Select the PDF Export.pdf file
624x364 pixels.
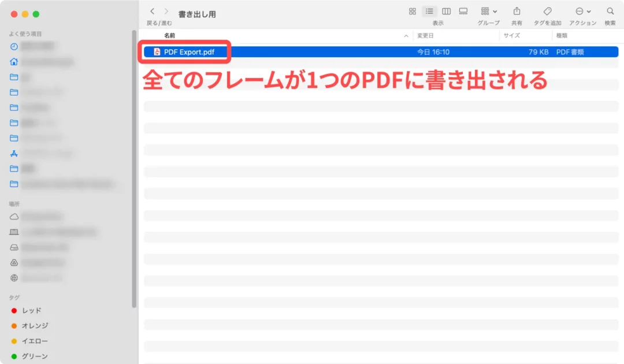click(189, 52)
